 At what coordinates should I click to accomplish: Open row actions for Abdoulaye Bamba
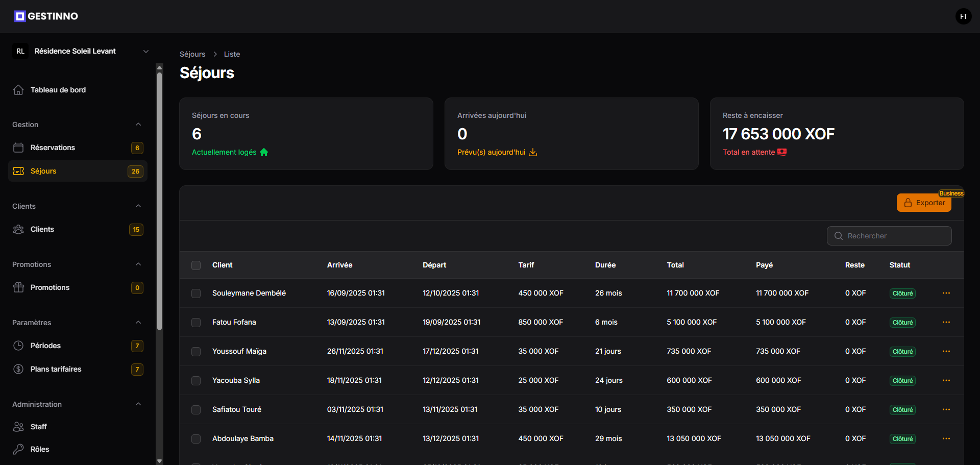946,438
